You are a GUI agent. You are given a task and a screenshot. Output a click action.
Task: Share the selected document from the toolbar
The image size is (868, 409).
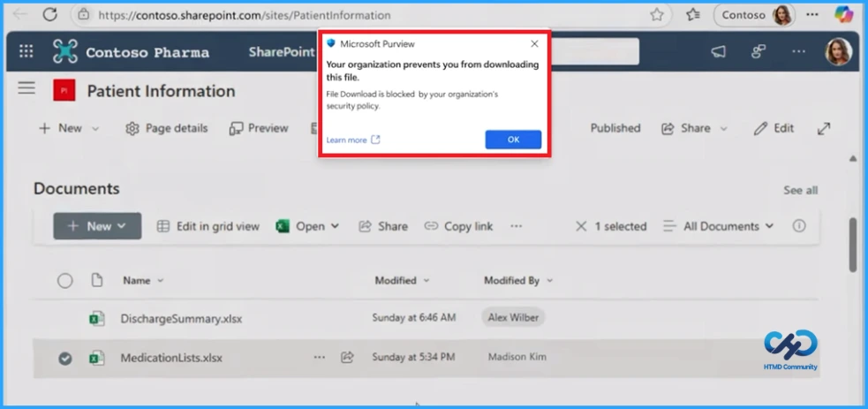click(x=383, y=226)
